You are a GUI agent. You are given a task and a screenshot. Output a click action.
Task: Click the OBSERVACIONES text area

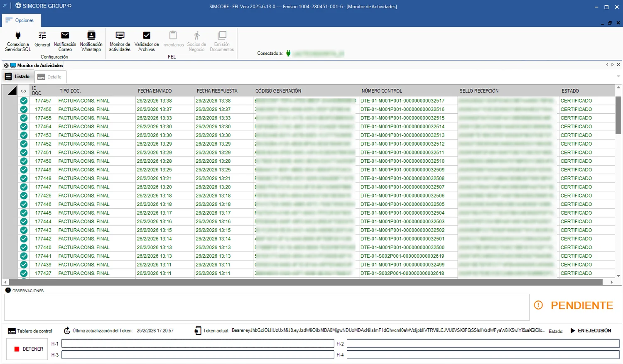pyautogui.click(x=267, y=307)
